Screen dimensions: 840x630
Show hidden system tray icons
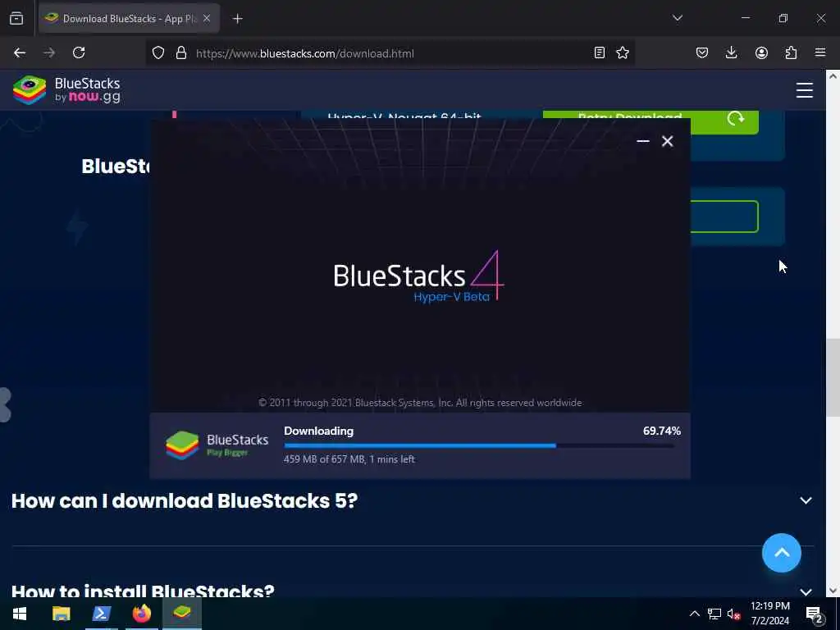coord(694,614)
